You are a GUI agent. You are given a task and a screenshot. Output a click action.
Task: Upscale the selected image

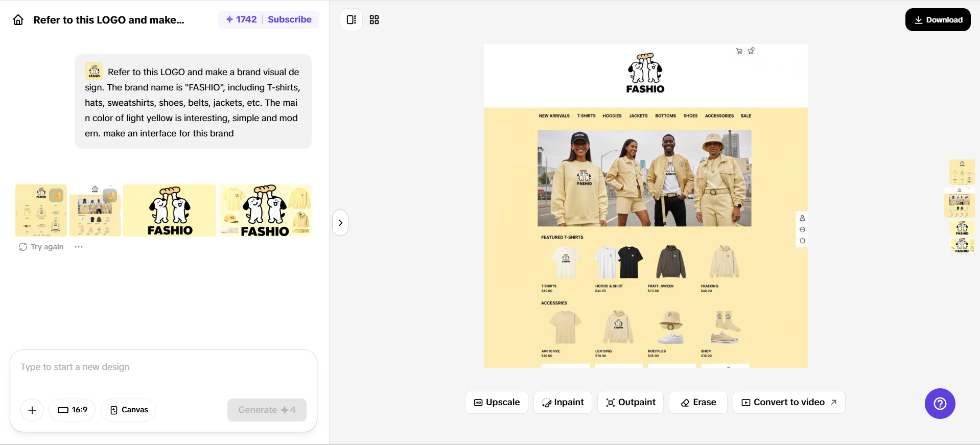497,403
